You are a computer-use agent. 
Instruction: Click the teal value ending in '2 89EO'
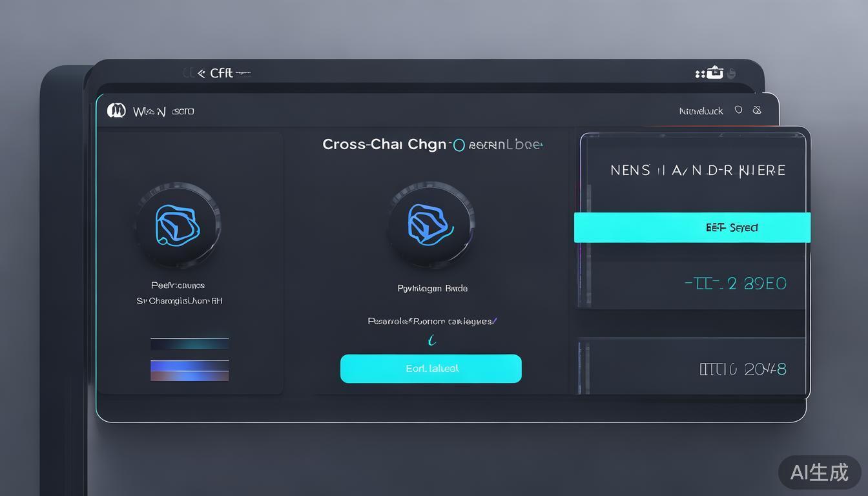tap(735, 284)
